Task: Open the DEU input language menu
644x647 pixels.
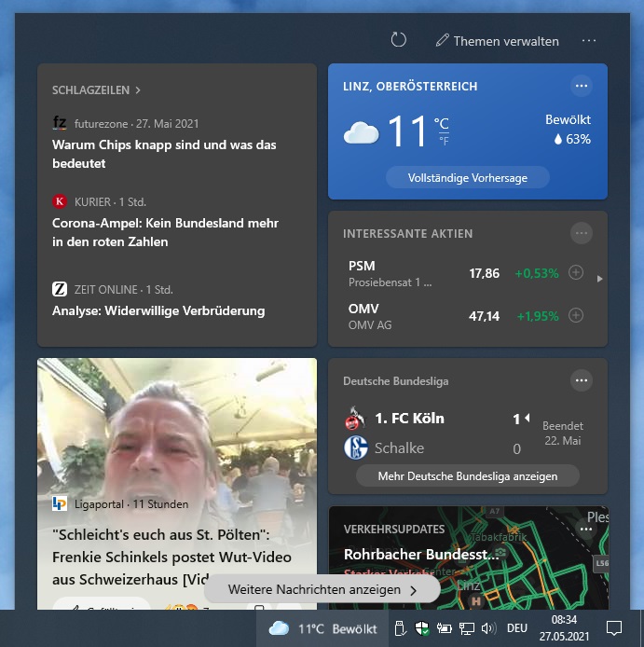Action: pos(516,628)
